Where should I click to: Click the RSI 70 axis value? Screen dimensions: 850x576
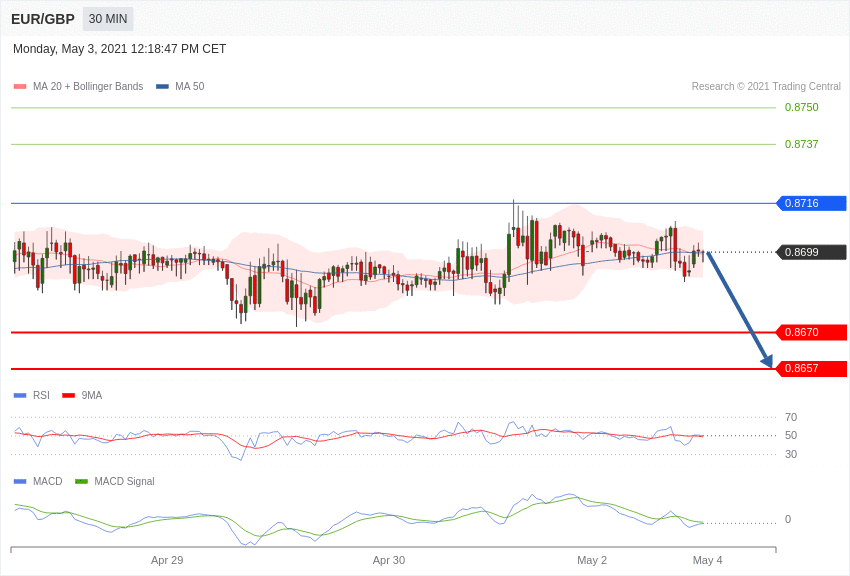[791, 417]
